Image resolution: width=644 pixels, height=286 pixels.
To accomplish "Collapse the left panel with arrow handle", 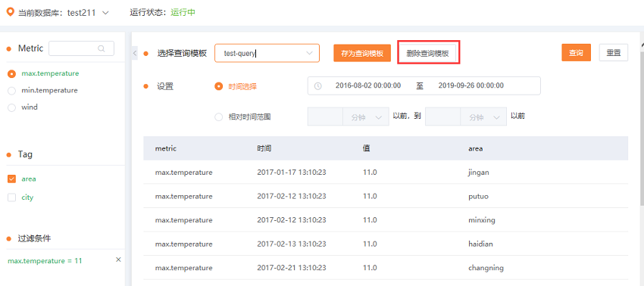I will point(135,53).
